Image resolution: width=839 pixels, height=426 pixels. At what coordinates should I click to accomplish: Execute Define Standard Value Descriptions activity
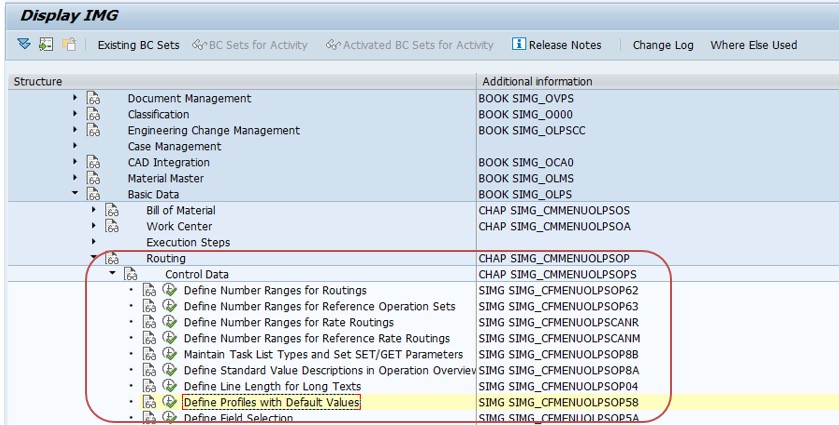[x=170, y=370]
